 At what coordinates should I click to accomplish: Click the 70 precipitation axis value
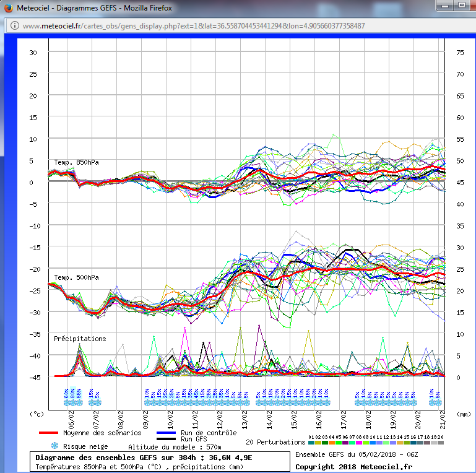coord(460,74)
